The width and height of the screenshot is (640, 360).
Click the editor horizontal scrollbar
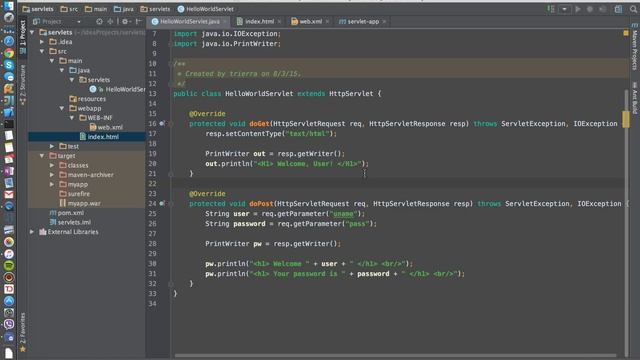pos(395,355)
